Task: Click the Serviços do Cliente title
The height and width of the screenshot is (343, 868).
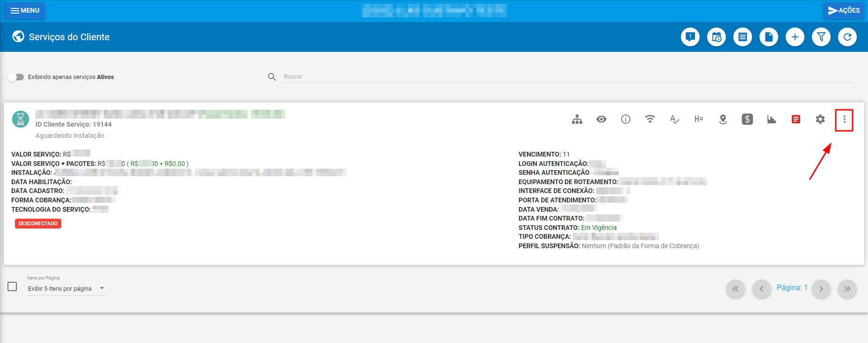Action: click(x=69, y=37)
